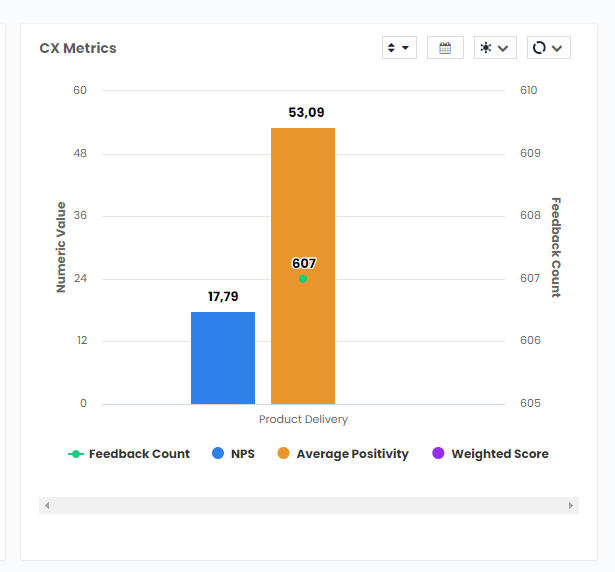The height and width of the screenshot is (572, 615).
Task: Toggle Feedback Count series in legend
Action: click(139, 454)
